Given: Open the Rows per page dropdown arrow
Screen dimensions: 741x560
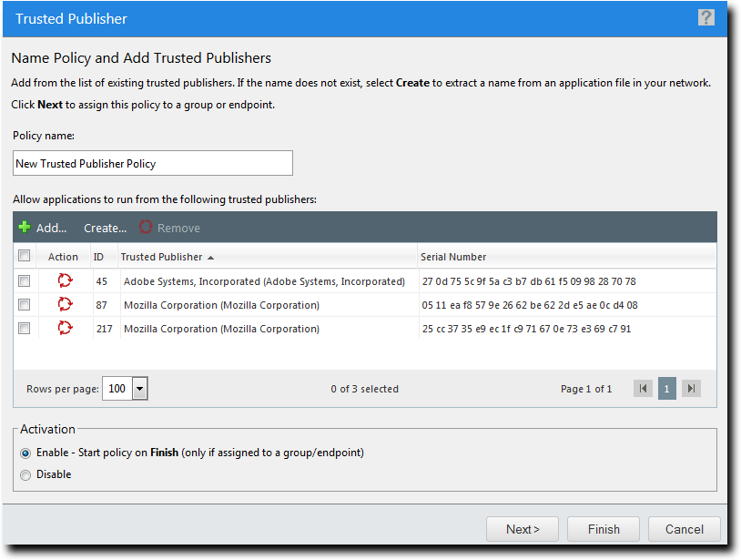Looking at the screenshot, I should [x=140, y=389].
